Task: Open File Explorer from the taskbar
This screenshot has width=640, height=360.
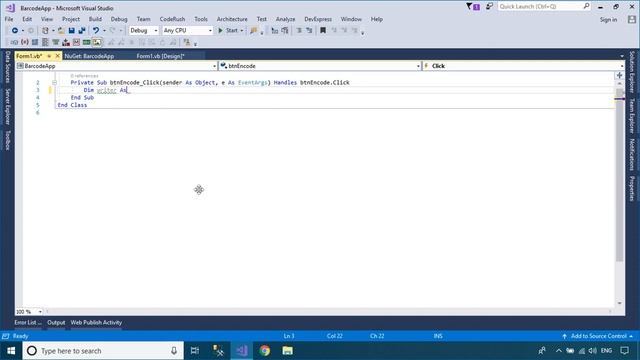Action: click(288, 351)
